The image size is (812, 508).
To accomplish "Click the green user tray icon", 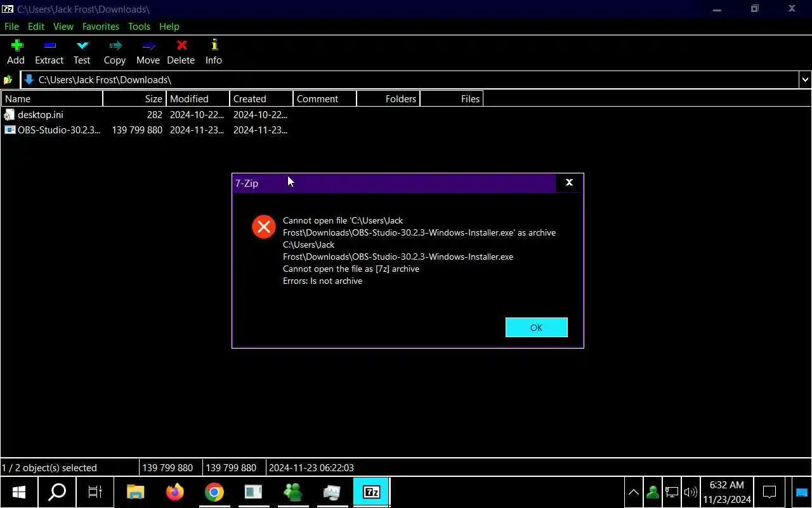I will point(652,492).
